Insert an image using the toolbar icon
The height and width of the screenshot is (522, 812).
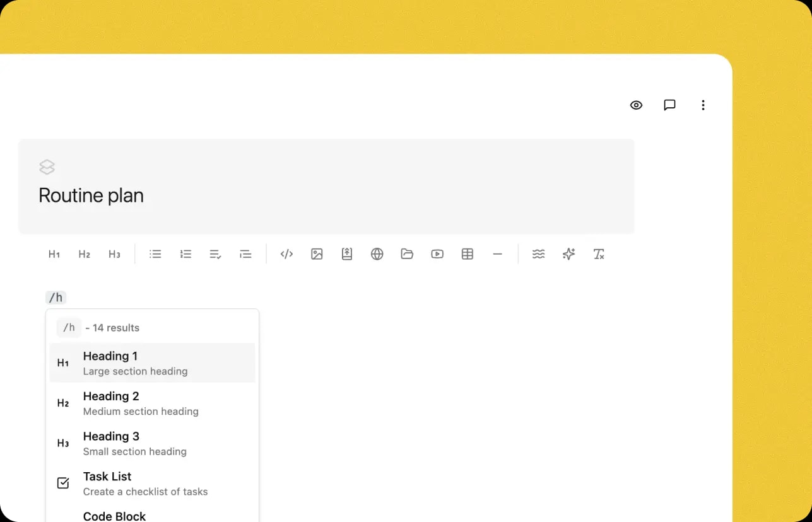(x=317, y=254)
